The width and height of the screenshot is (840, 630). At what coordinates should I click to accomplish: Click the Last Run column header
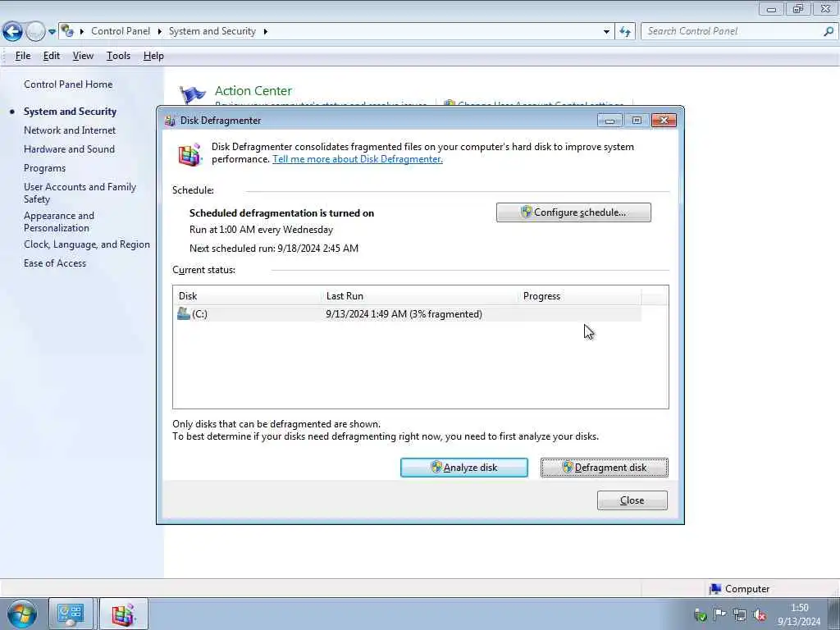[x=421, y=295]
